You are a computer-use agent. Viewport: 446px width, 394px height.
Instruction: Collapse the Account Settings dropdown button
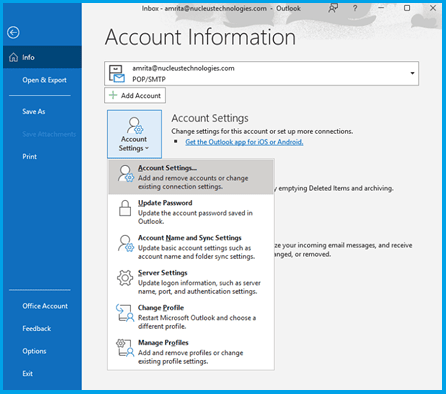point(134,134)
